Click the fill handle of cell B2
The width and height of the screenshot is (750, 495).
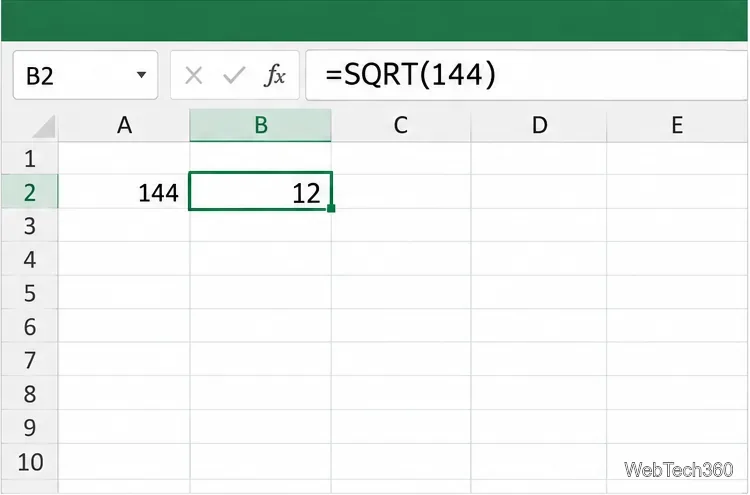tap(331, 209)
